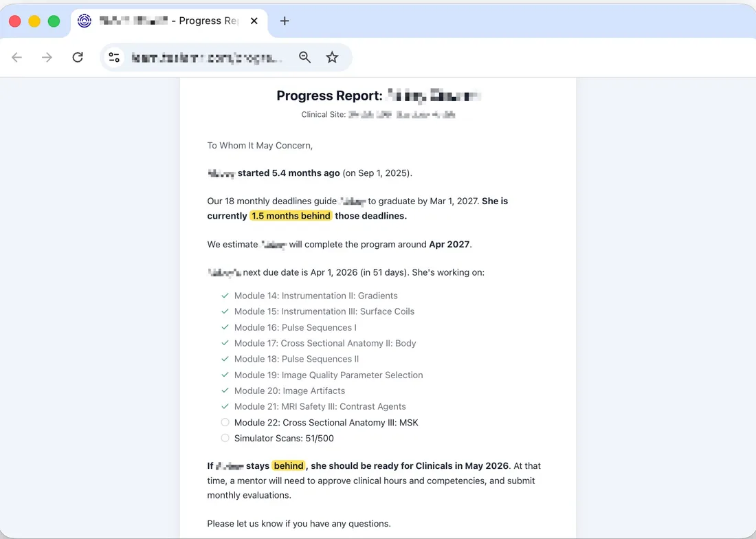Click Module 16 Pulse Sequences I list item
The width and height of the screenshot is (756, 539).
pyautogui.click(x=295, y=327)
